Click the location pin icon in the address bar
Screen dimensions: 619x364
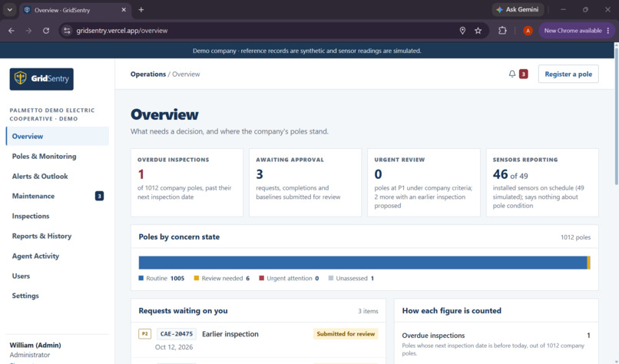click(x=462, y=31)
